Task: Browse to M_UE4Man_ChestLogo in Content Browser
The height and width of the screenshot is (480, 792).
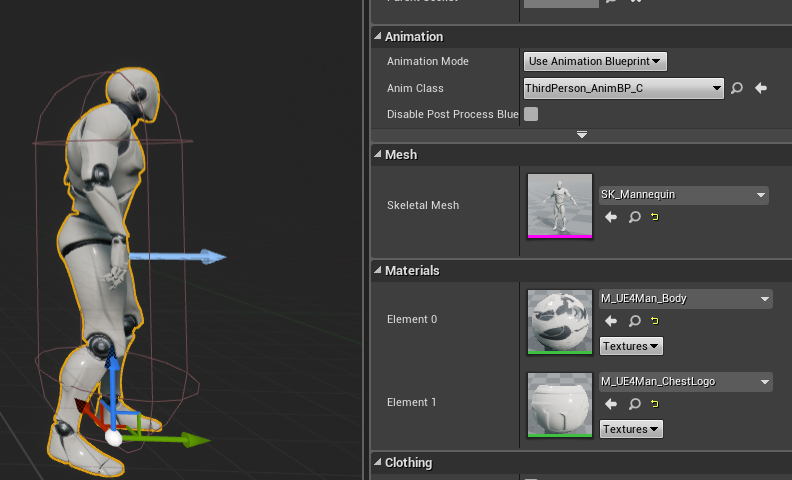Action: coord(635,404)
